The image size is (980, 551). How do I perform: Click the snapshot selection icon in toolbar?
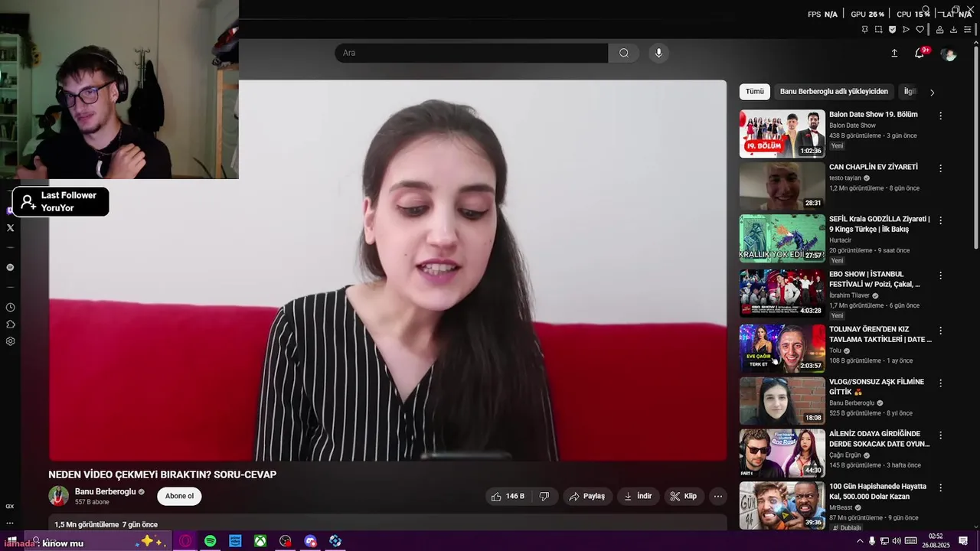click(x=878, y=30)
